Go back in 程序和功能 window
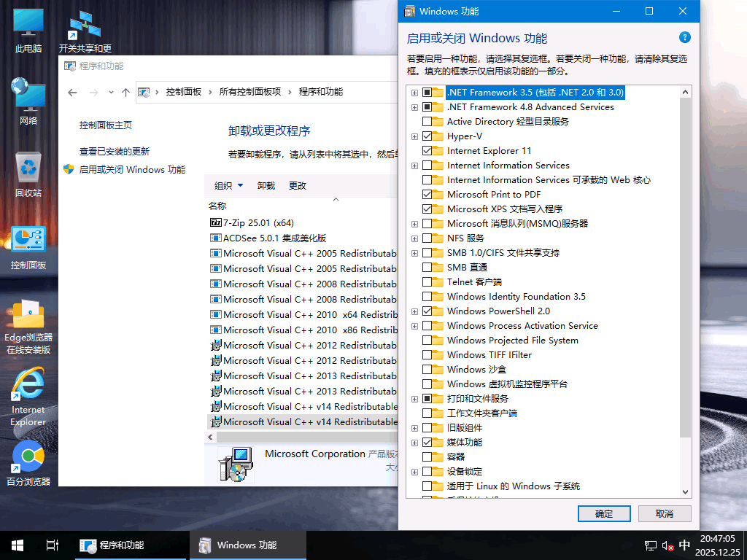The image size is (747, 560). point(72,93)
